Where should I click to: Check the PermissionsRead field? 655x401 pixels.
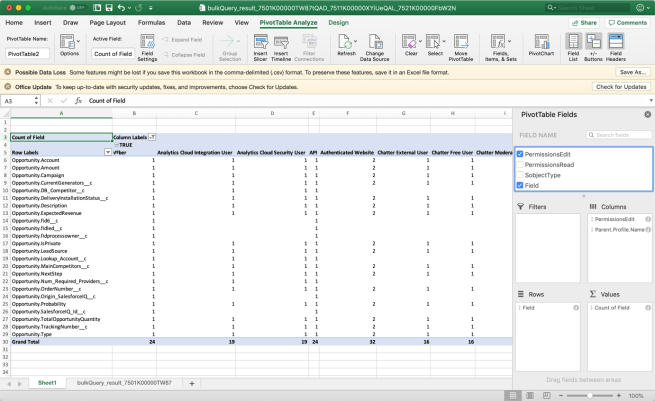(x=520, y=165)
